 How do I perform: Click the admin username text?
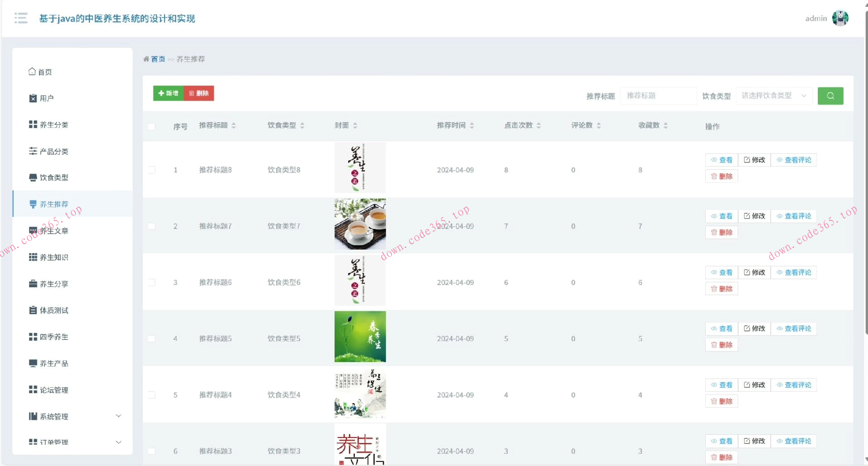[x=816, y=19]
